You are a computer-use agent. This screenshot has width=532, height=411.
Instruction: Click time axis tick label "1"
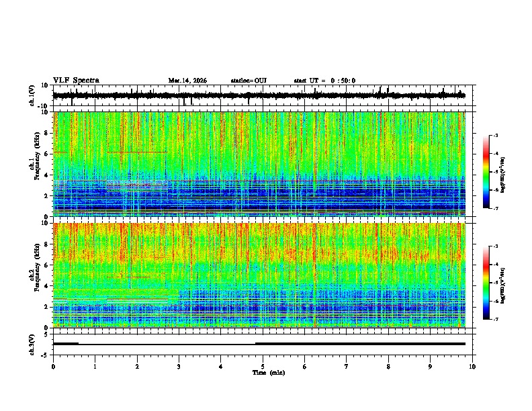coord(95,367)
